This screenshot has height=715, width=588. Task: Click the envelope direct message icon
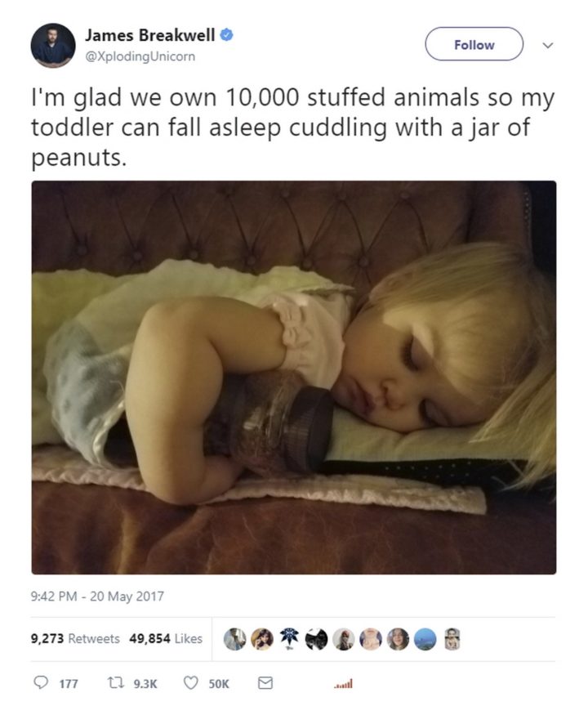coord(265,683)
